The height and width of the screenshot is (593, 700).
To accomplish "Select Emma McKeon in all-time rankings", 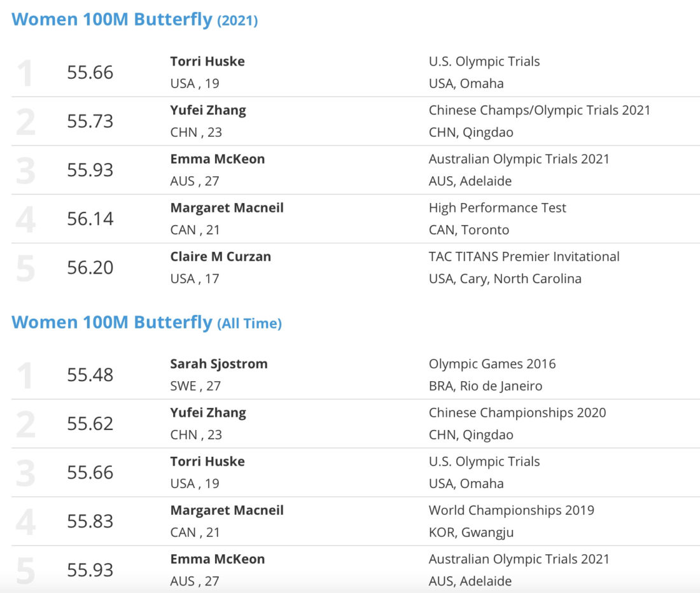I will 218,559.
